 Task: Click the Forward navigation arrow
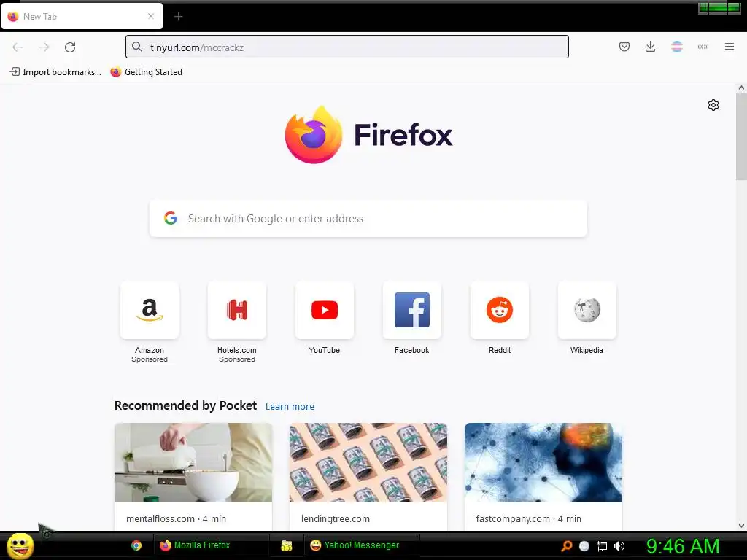44,47
